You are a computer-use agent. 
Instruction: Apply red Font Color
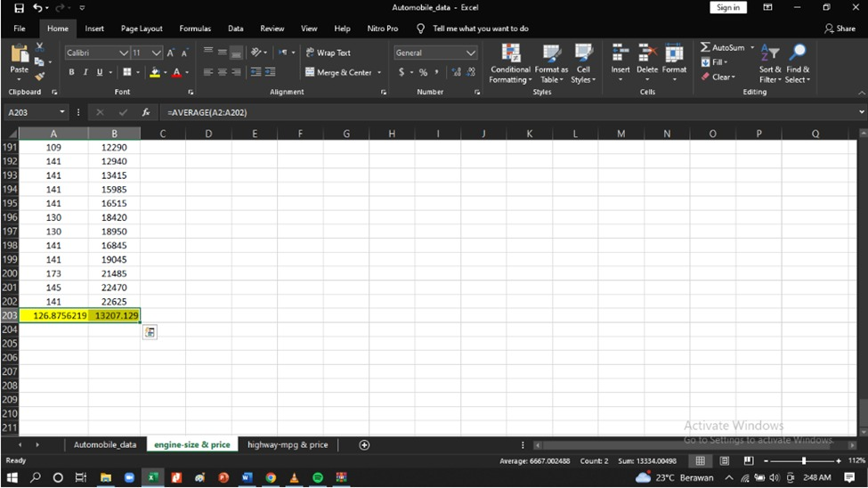[176, 72]
